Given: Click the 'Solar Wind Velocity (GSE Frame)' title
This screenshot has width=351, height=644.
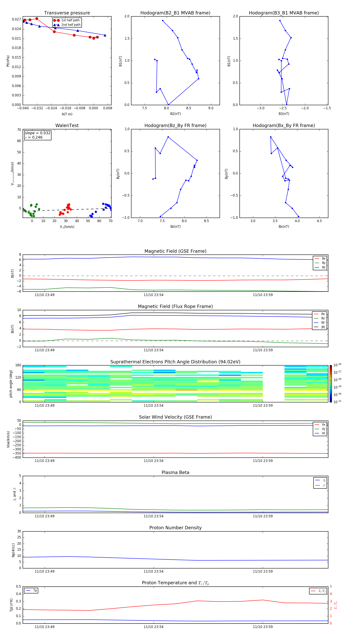Looking at the screenshot, I should click(x=175, y=417).
